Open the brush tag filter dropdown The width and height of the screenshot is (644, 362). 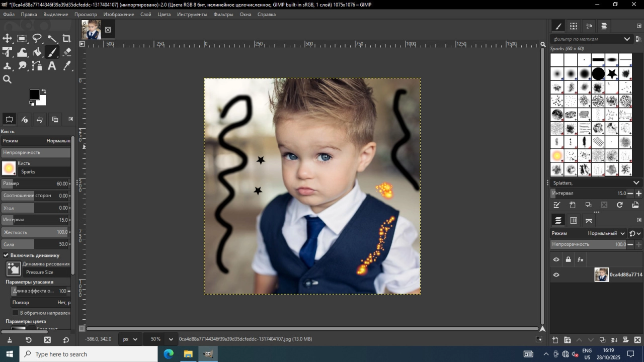click(627, 39)
